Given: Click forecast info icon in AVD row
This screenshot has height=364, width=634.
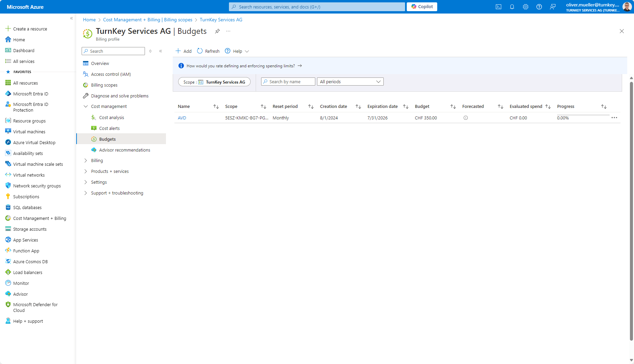Looking at the screenshot, I should pos(466,118).
